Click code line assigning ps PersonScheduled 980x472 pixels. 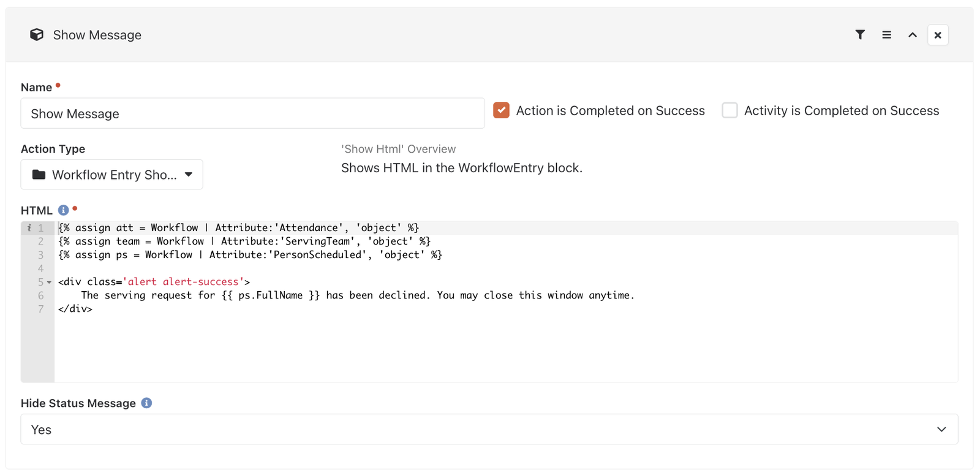click(x=250, y=254)
